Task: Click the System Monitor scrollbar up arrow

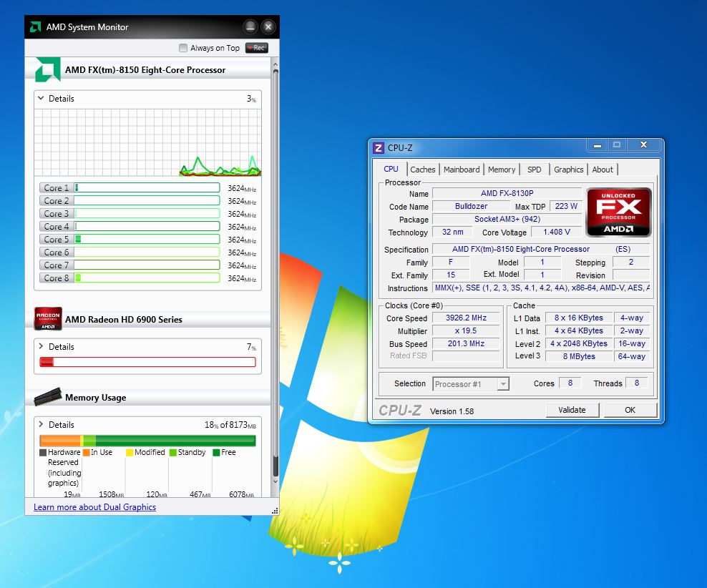Action: coord(275,64)
